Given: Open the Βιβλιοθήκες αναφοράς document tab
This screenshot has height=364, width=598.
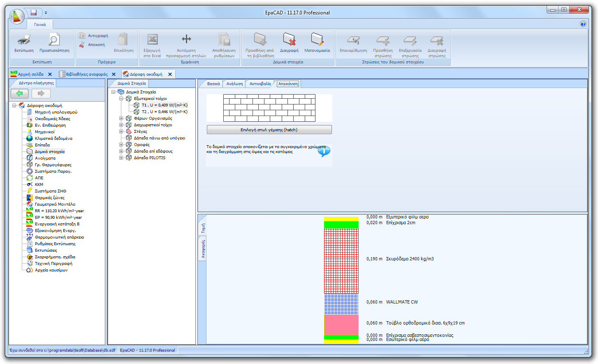Looking at the screenshot, I should (88, 74).
